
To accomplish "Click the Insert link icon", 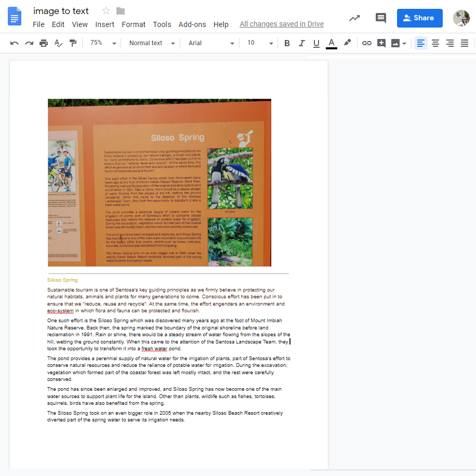I will point(367,43).
